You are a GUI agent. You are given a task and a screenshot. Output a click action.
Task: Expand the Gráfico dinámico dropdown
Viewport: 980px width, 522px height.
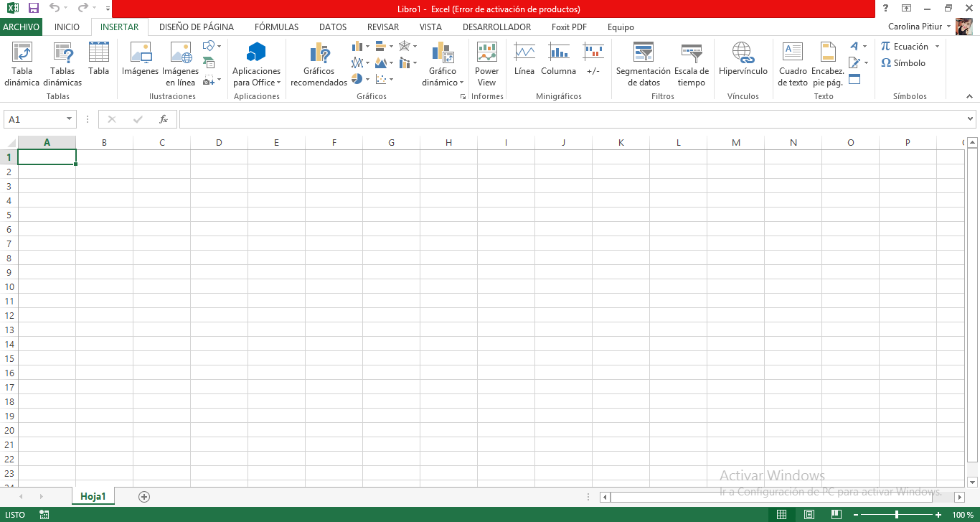(x=443, y=77)
